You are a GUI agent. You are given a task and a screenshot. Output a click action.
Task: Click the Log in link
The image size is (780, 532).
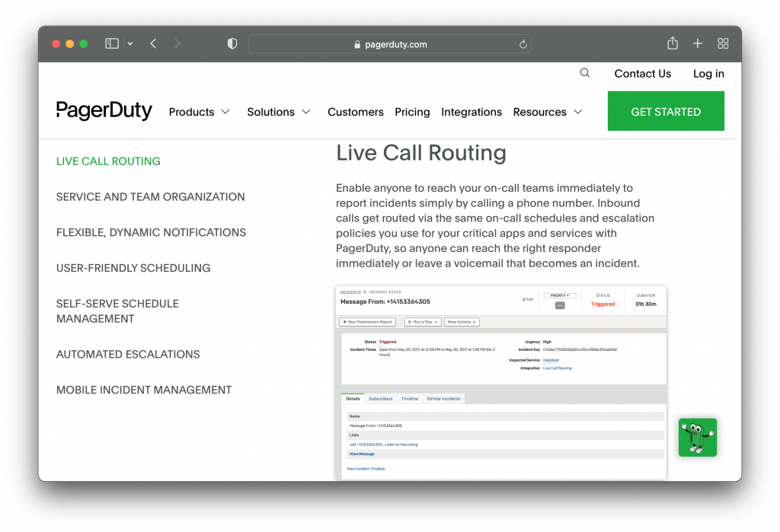click(708, 74)
